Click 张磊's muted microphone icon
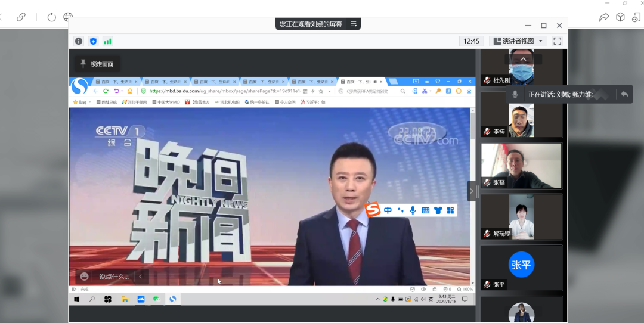The height and width of the screenshot is (323, 644). 487,182
